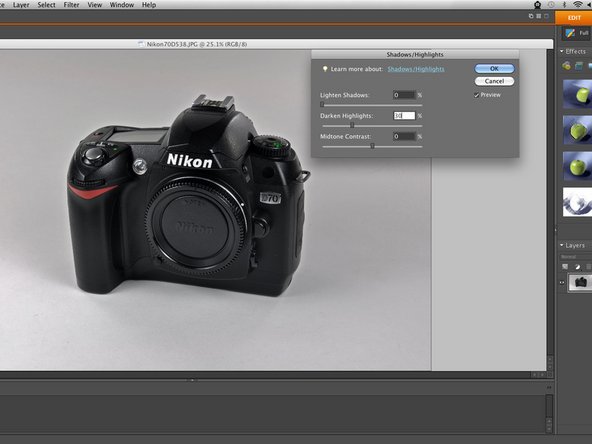Click the Full edit mode pencil icon
This screenshot has width=592, height=444.
(570, 33)
